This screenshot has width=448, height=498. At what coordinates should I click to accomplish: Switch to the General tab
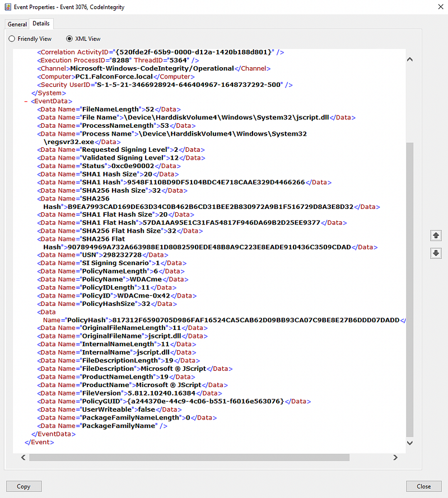(17, 24)
